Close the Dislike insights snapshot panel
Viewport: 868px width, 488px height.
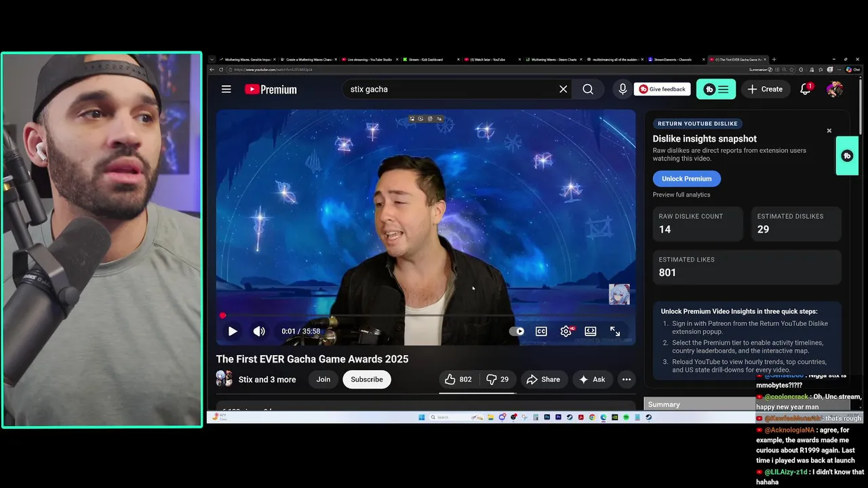(829, 131)
